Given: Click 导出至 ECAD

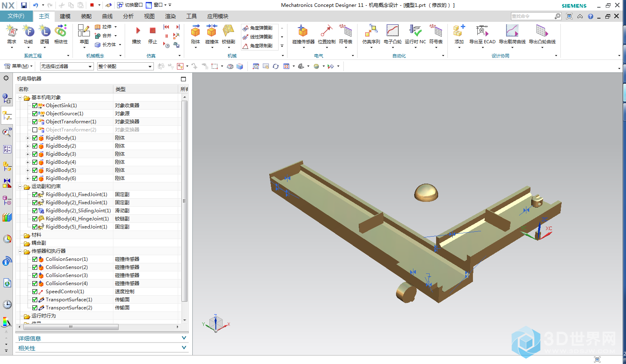Looking at the screenshot, I should [x=482, y=34].
